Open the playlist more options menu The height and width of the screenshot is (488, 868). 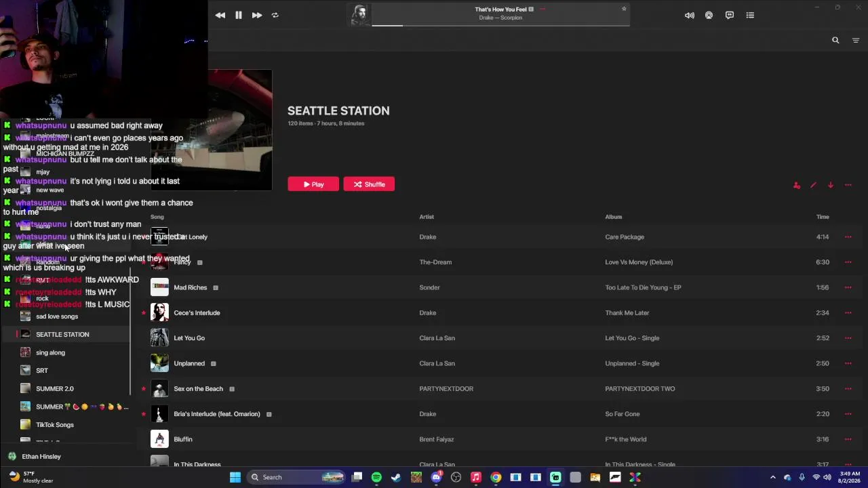click(848, 185)
